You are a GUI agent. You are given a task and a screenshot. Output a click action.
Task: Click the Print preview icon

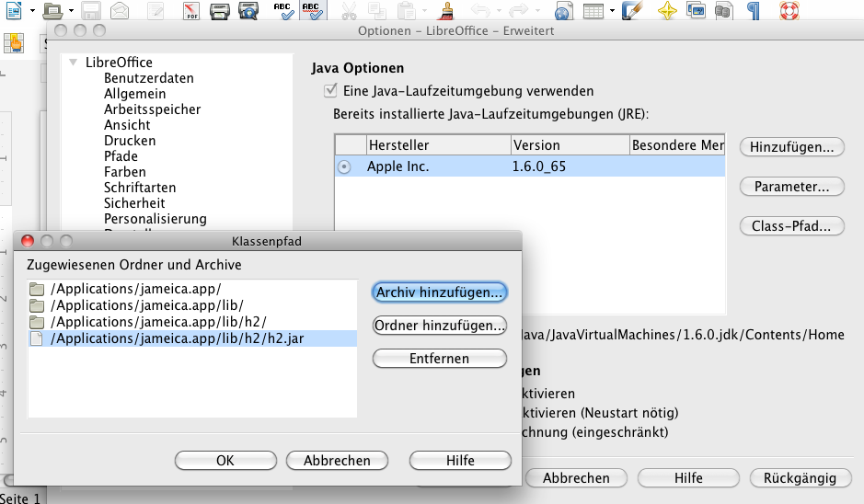pos(248,10)
